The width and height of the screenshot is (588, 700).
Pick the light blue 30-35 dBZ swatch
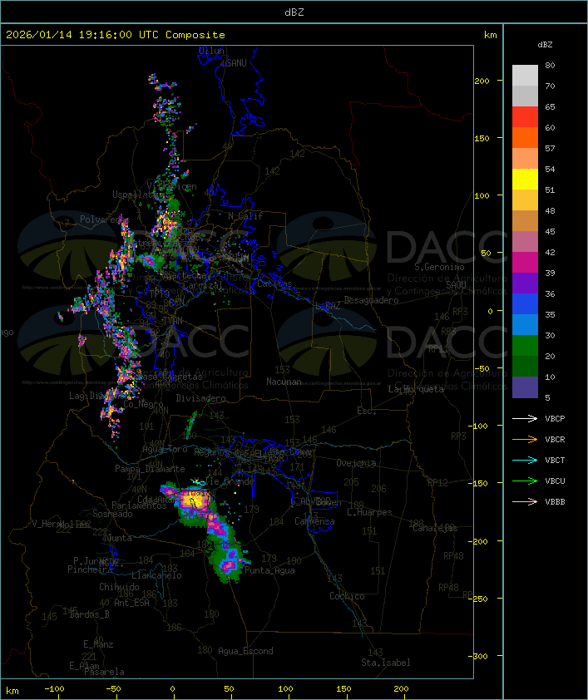point(525,325)
